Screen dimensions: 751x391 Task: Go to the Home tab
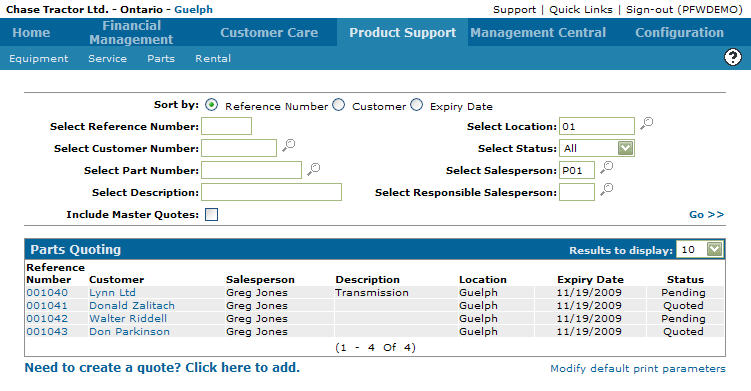(31, 33)
